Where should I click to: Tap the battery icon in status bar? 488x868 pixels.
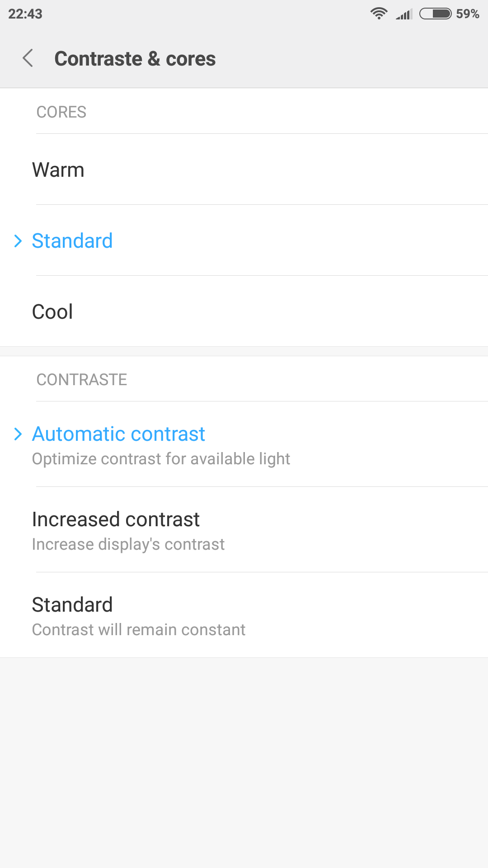[x=436, y=14]
